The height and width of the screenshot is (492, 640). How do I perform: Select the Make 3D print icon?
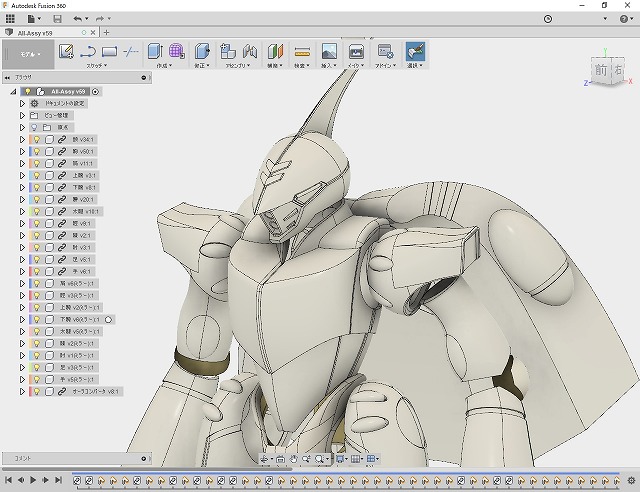356,51
